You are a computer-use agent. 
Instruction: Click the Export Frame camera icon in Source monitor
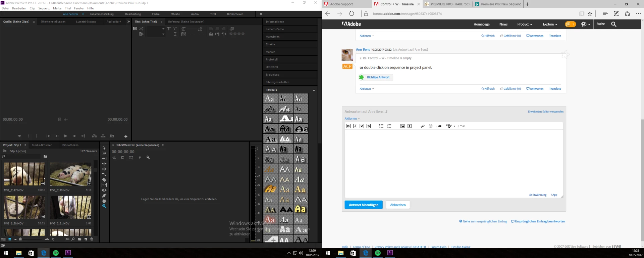(112, 136)
